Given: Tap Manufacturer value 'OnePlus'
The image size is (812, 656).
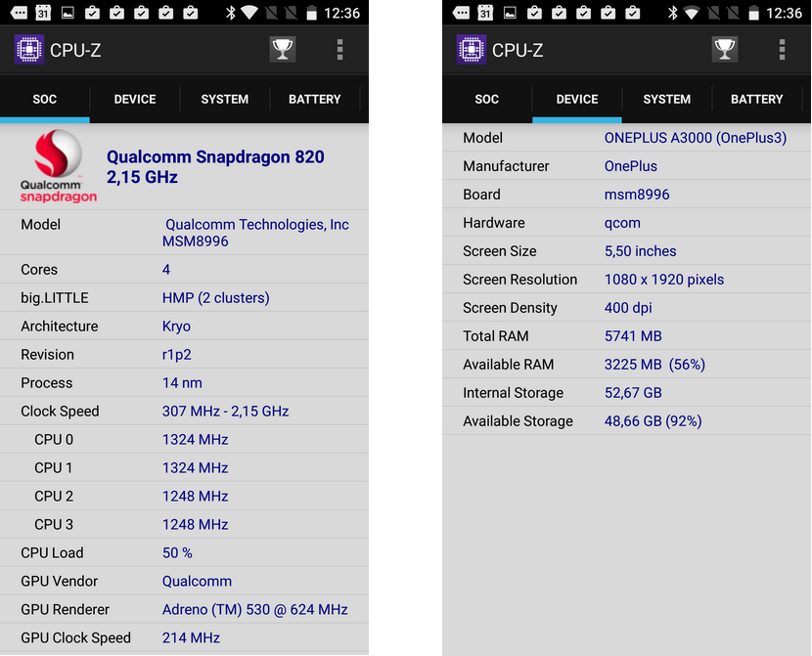Looking at the screenshot, I should tap(631, 166).
